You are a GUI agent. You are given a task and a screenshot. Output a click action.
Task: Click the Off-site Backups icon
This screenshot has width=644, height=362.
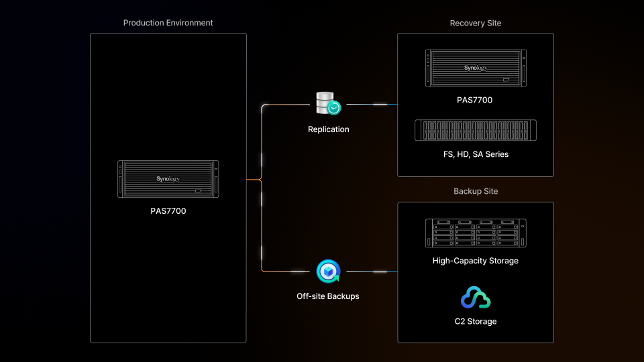[328, 271]
